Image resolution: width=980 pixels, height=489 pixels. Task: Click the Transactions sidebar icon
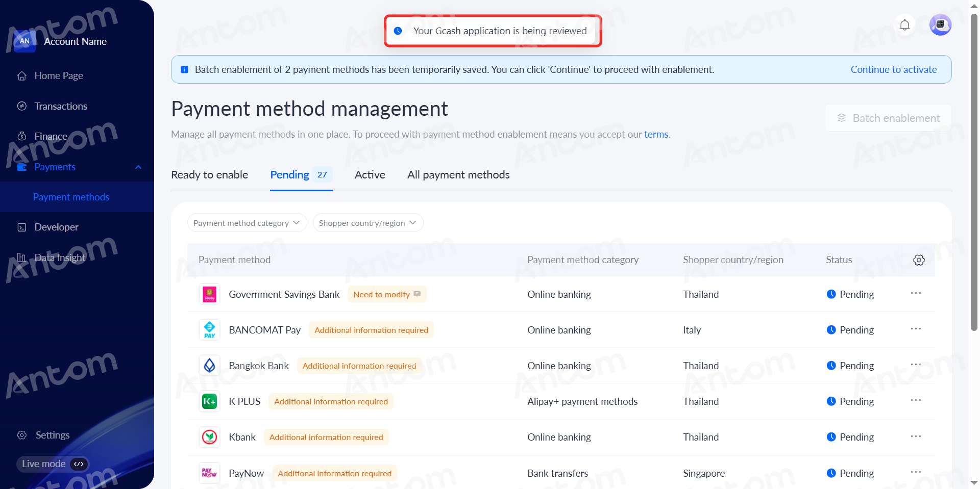click(22, 106)
